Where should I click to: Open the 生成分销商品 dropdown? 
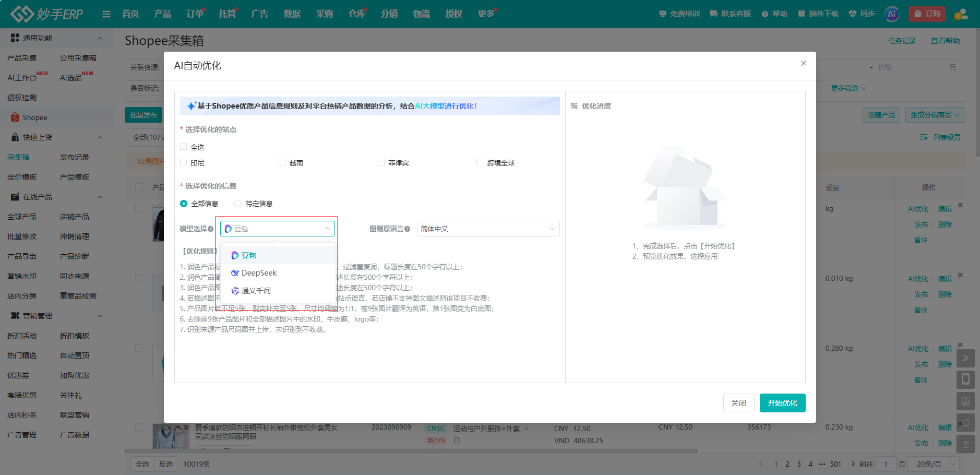coord(935,115)
